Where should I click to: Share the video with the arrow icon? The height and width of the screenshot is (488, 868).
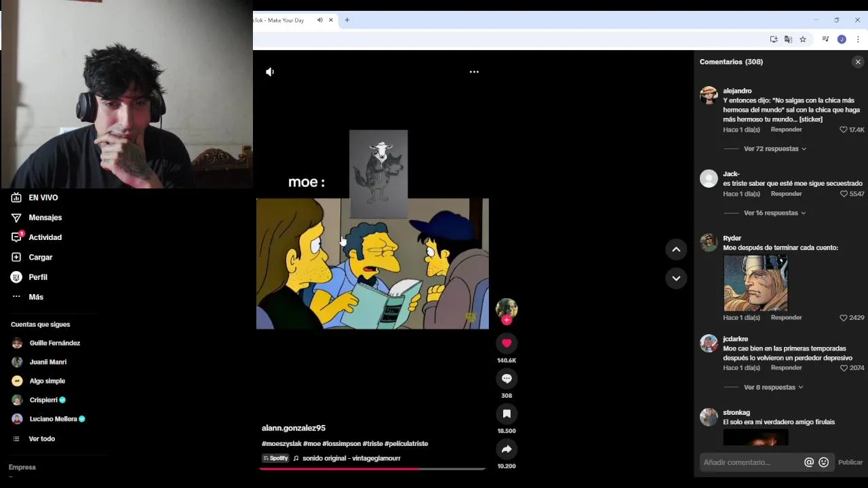point(507,449)
